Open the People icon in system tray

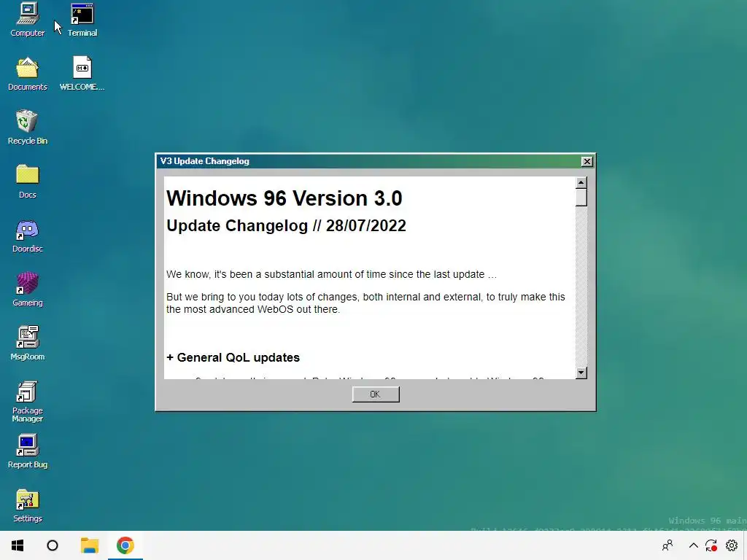click(667, 545)
